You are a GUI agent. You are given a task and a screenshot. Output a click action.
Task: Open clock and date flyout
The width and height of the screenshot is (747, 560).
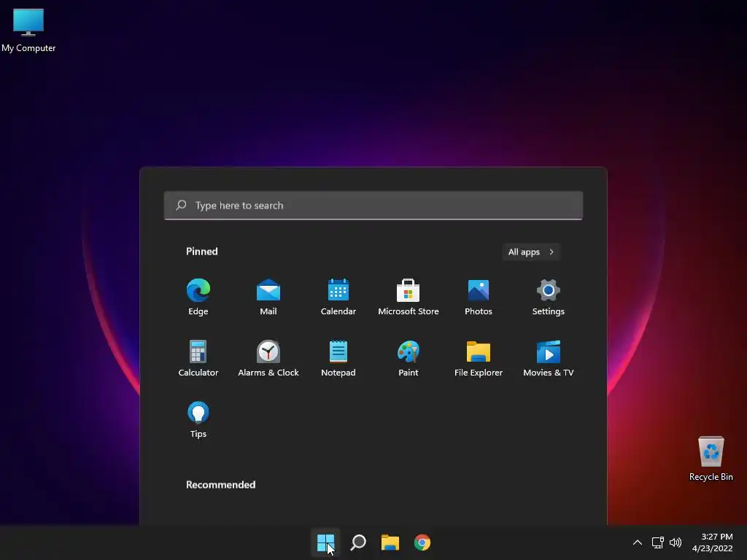pos(712,542)
